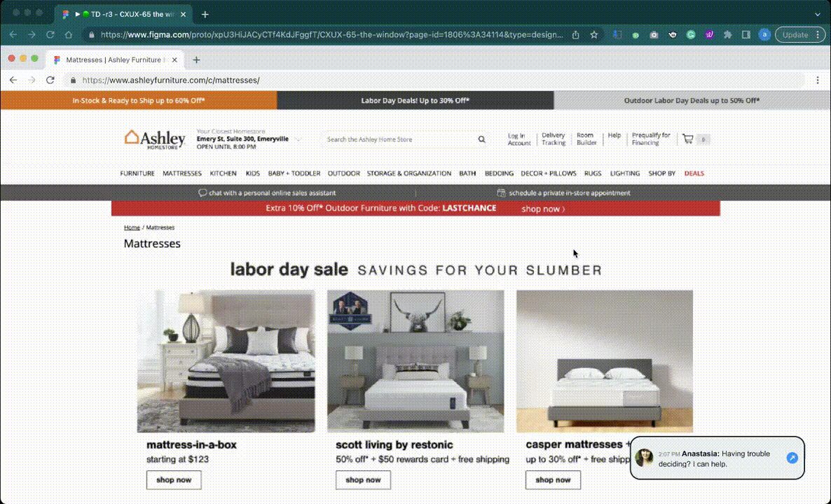Screen dimensions: 831x504
Task: Expand the closest Homestore location dropdown
Action: coord(298,139)
